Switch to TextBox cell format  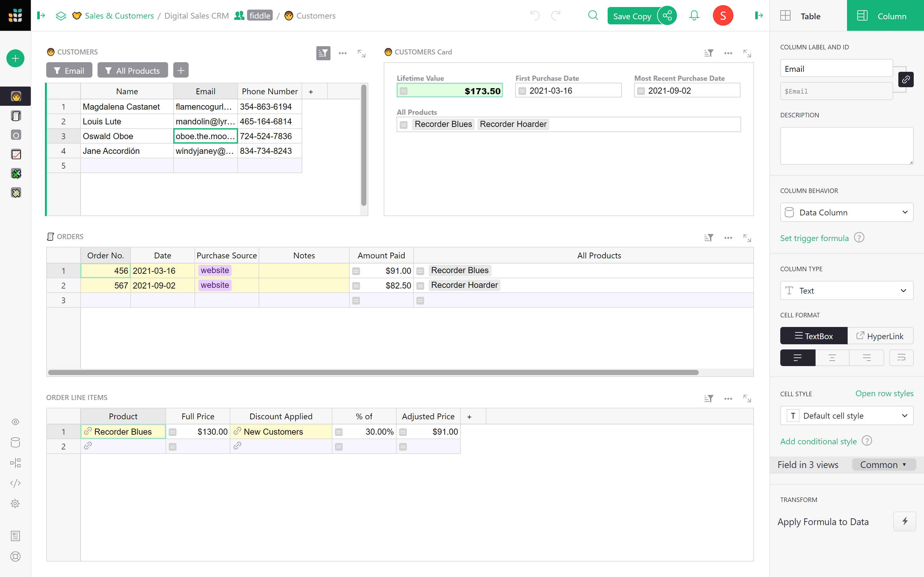click(x=814, y=335)
